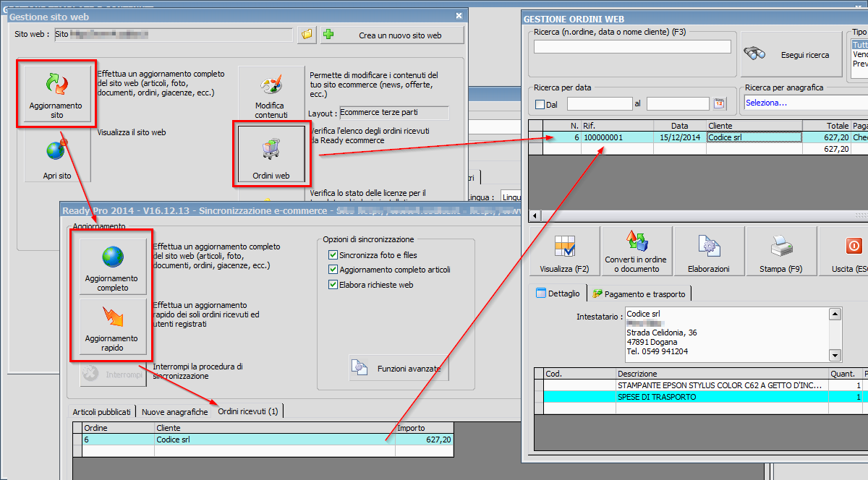Click the Dal start date field
This screenshot has height=480, width=868.
point(600,104)
